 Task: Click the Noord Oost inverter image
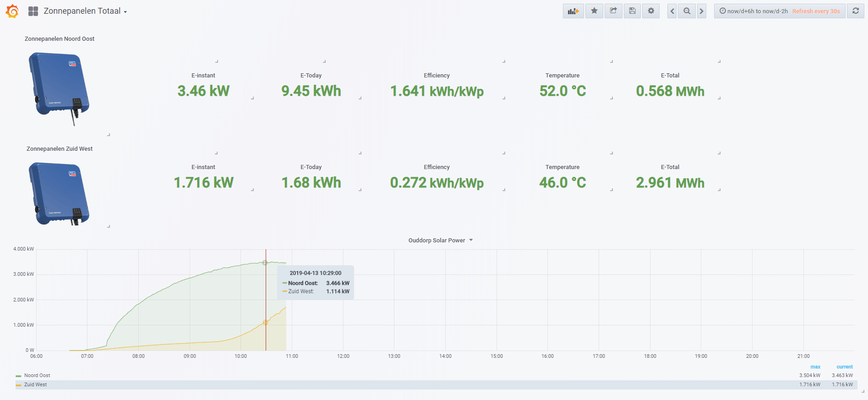point(59,88)
